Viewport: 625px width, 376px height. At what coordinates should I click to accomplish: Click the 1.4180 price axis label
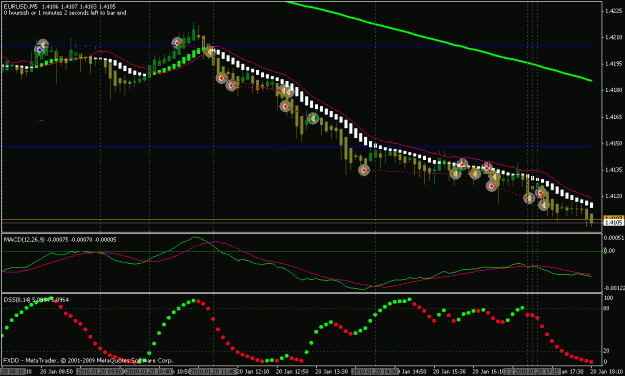[x=614, y=90]
